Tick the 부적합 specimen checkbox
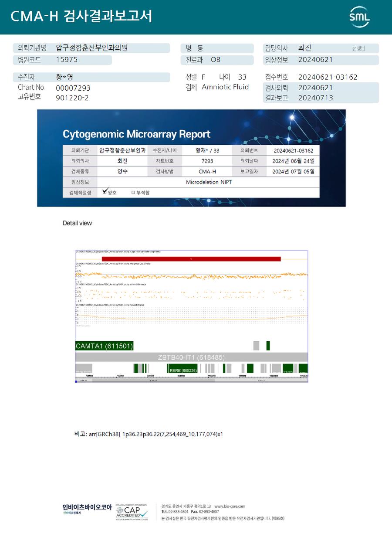Screen dimensions: 392x554 tap(133, 193)
